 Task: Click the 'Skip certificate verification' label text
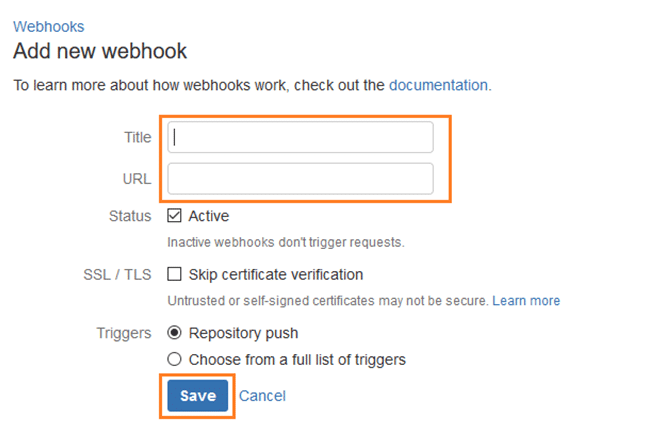[276, 274]
